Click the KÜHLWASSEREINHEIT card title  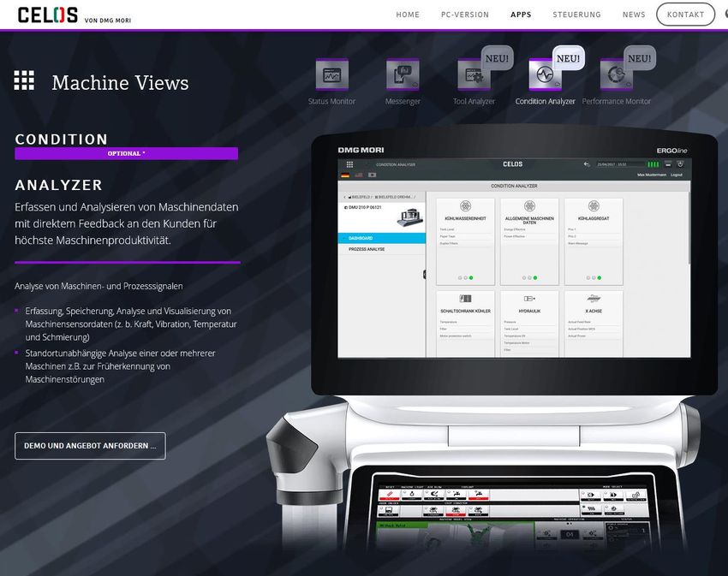click(x=465, y=218)
